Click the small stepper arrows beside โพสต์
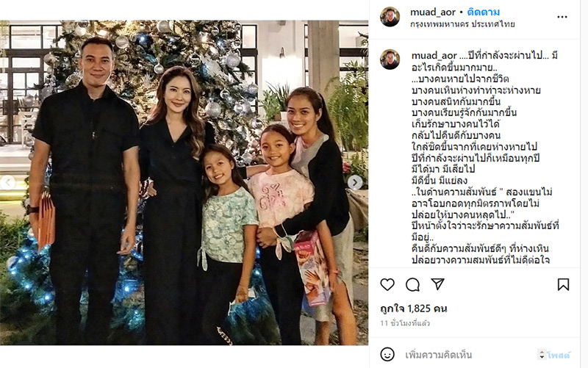Screen dimensions: 588x368 pyautogui.click(x=542, y=355)
